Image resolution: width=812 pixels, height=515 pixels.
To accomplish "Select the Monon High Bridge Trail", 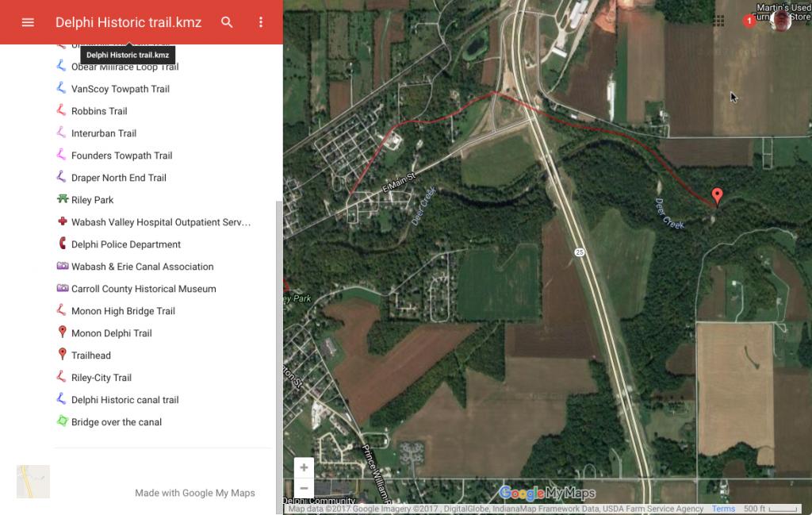I will pyautogui.click(x=123, y=311).
